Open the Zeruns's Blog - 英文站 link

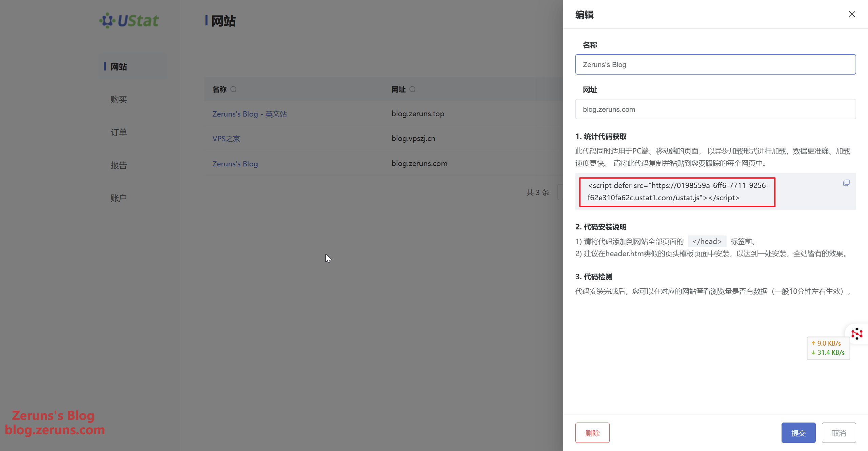250,114
